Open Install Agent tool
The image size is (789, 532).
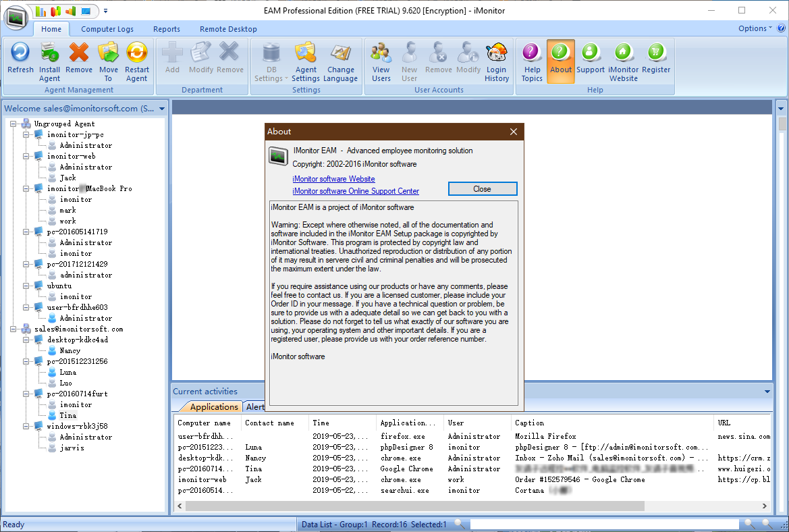(49, 62)
